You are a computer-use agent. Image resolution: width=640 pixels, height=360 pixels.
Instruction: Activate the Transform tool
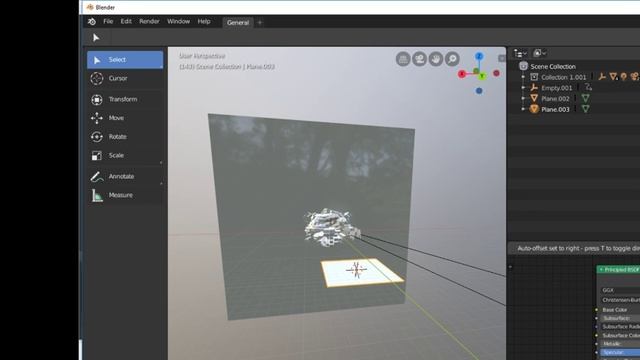point(125,99)
